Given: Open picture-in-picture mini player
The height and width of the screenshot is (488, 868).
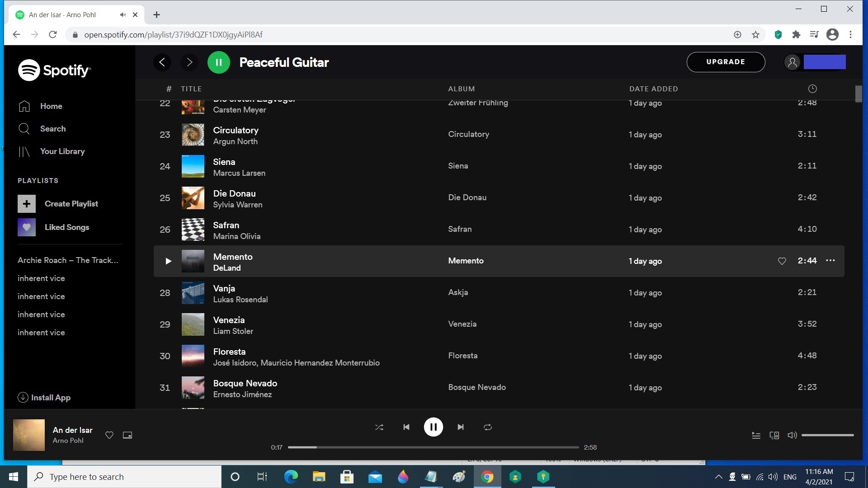Looking at the screenshot, I should click(x=127, y=435).
